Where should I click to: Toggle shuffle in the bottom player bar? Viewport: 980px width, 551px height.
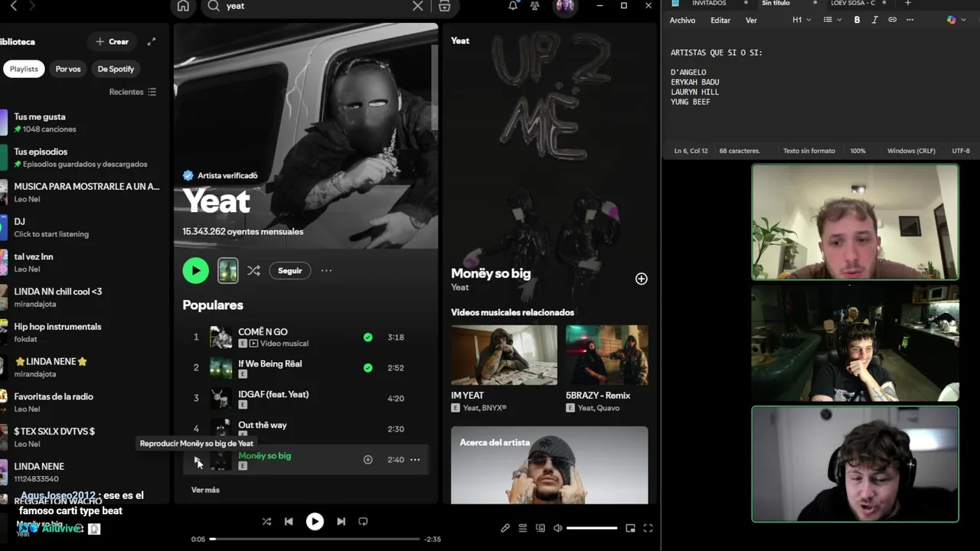[266, 521]
